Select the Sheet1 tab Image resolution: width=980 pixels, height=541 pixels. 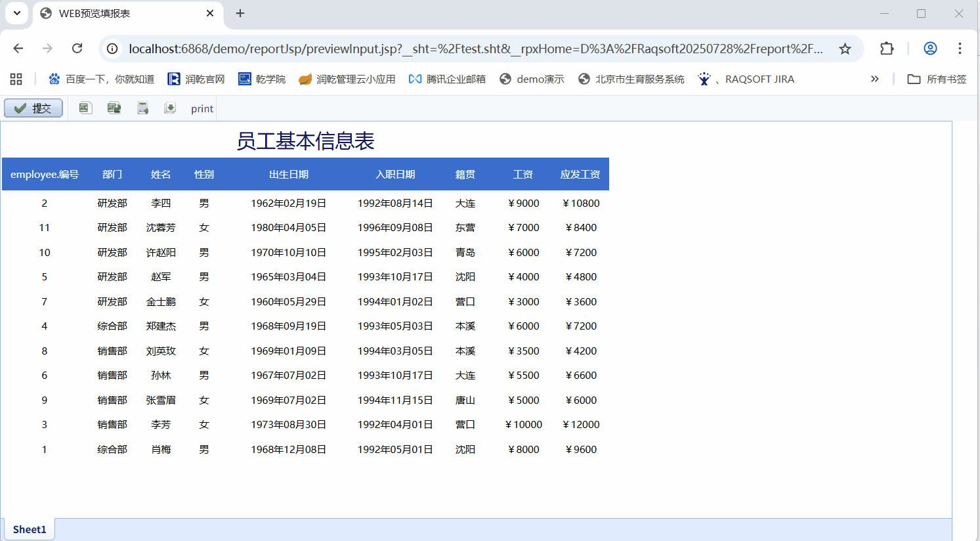30,529
